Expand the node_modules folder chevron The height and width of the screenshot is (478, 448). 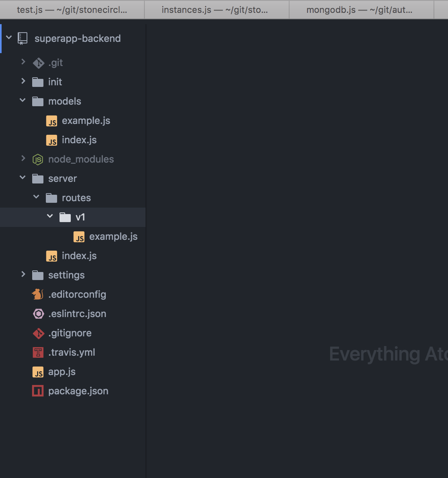coord(23,158)
